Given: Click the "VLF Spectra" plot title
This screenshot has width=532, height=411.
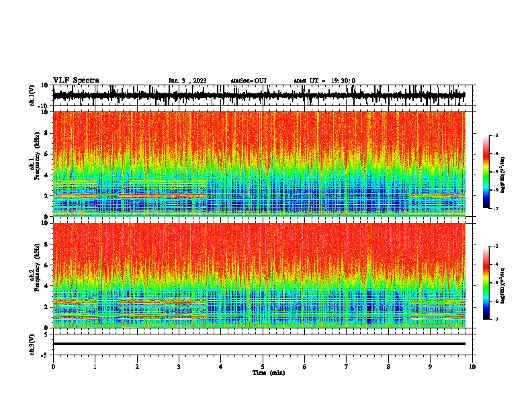Looking at the screenshot, I should tap(76, 81).
